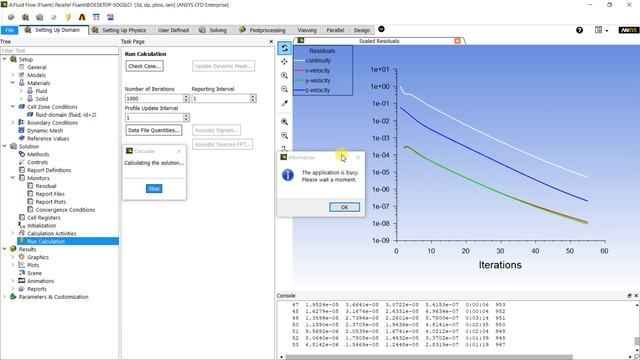Expand the Calculation Activities node
Viewport: 640px width, 360px height.
pyautogui.click(x=13, y=233)
